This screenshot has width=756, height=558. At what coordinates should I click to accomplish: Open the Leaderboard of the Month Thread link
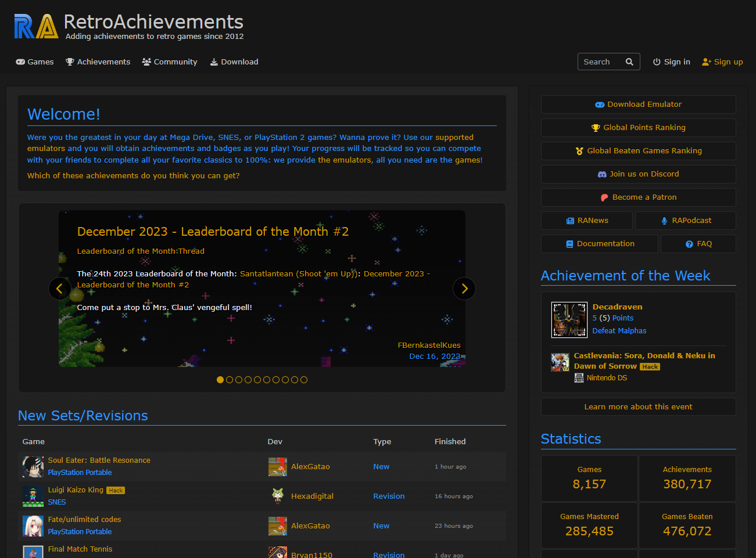click(141, 251)
